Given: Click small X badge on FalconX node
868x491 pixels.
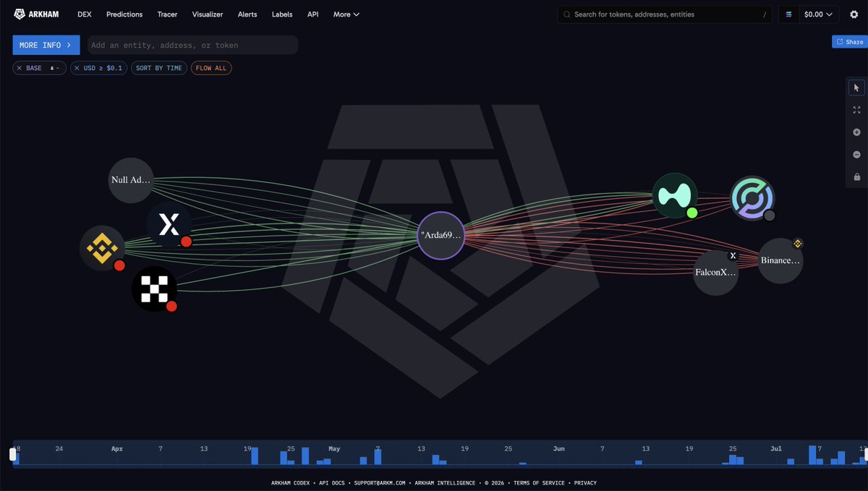Looking at the screenshot, I should tap(732, 256).
